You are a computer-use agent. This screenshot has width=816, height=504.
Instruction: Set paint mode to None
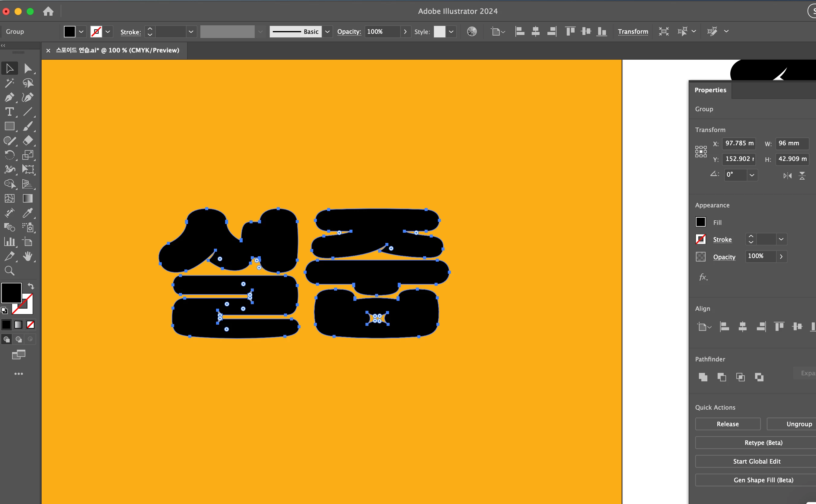point(30,325)
